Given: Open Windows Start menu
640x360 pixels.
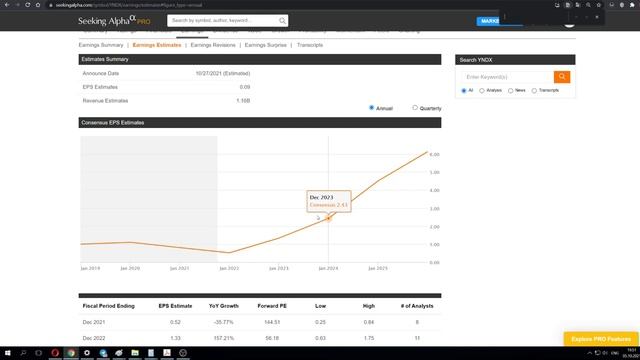Looking at the screenshot, I should coord(7,353).
